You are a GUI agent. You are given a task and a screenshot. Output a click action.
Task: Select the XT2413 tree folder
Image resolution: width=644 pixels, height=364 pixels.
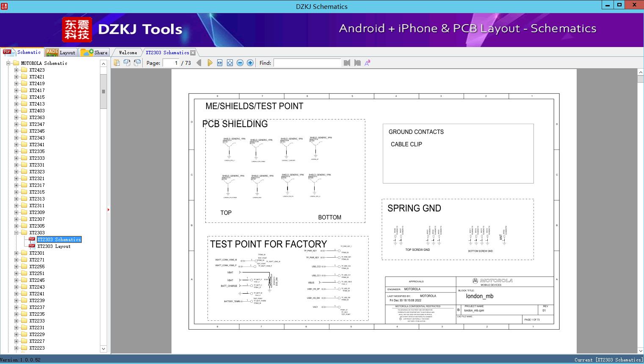(37, 104)
